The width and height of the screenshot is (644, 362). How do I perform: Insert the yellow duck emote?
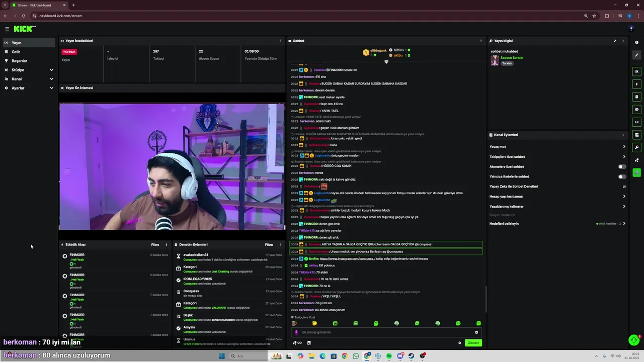click(x=314, y=323)
